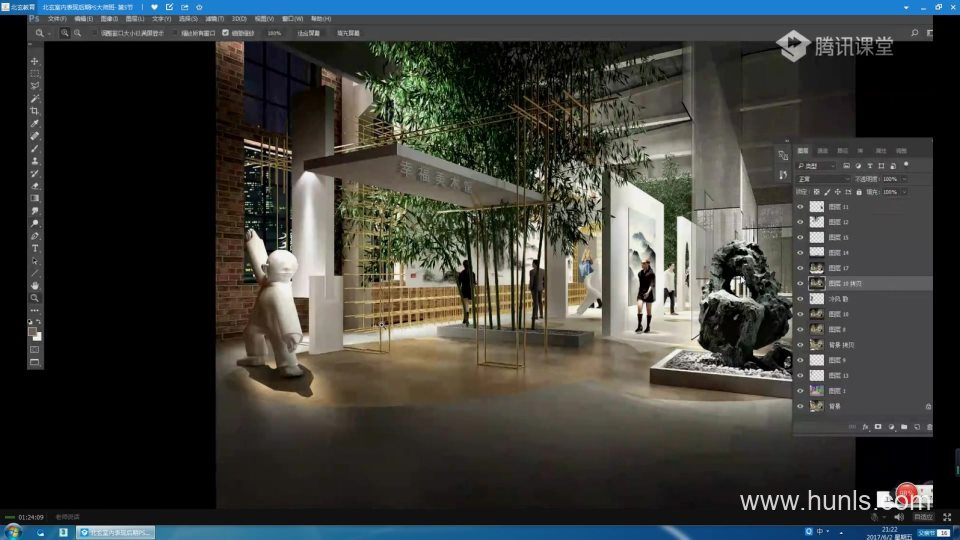Select the Rectangular Marquee tool
The width and height of the screenshot is (960, 540).
click(x=34, y=73)
